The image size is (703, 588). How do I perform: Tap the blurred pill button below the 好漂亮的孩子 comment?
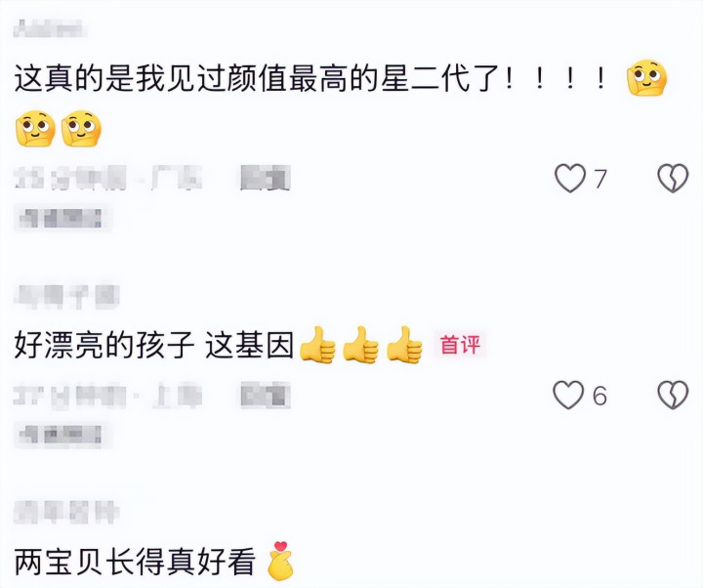pos(62,435)
